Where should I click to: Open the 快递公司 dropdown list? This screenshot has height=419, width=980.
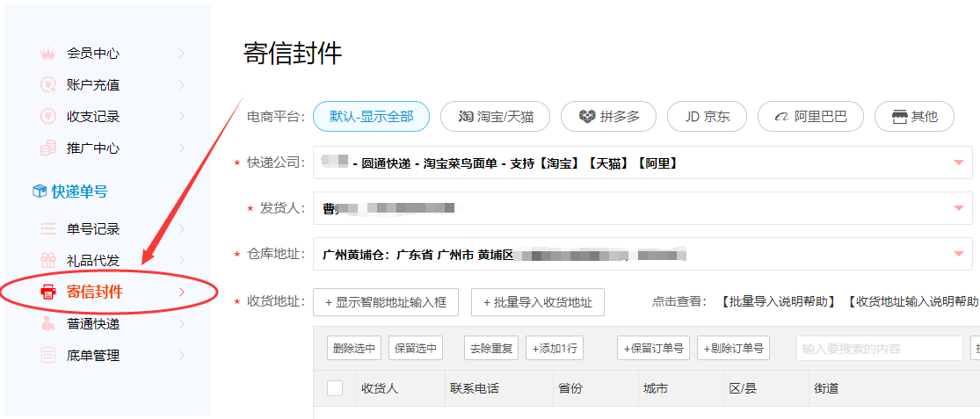pos(958,163)
